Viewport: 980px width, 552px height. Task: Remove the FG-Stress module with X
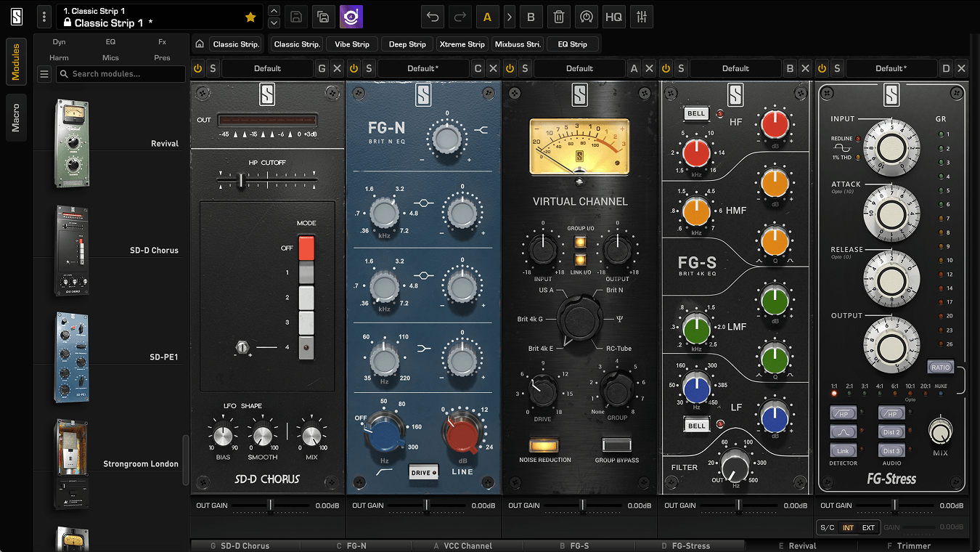[961, 68]
